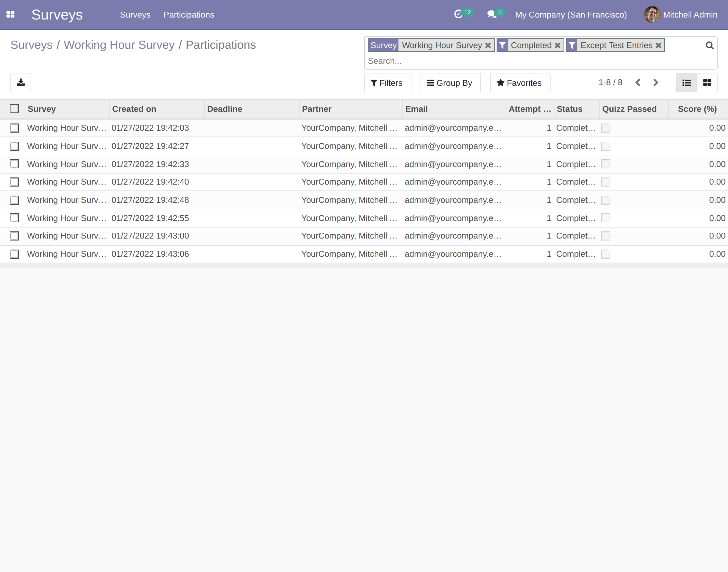
Task: Open the Favorites dropdown
Action: 520,82
